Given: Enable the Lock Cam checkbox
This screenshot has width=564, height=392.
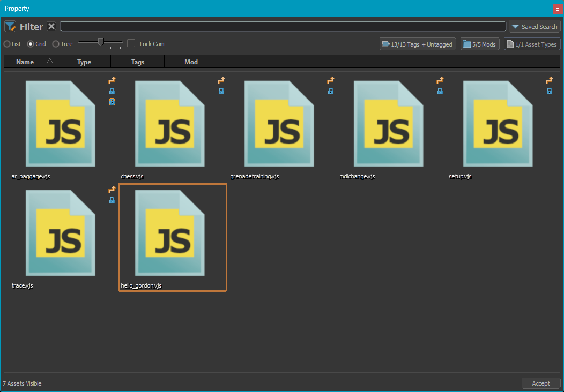Looking at the screenshot, I should [x=131, y=43].
